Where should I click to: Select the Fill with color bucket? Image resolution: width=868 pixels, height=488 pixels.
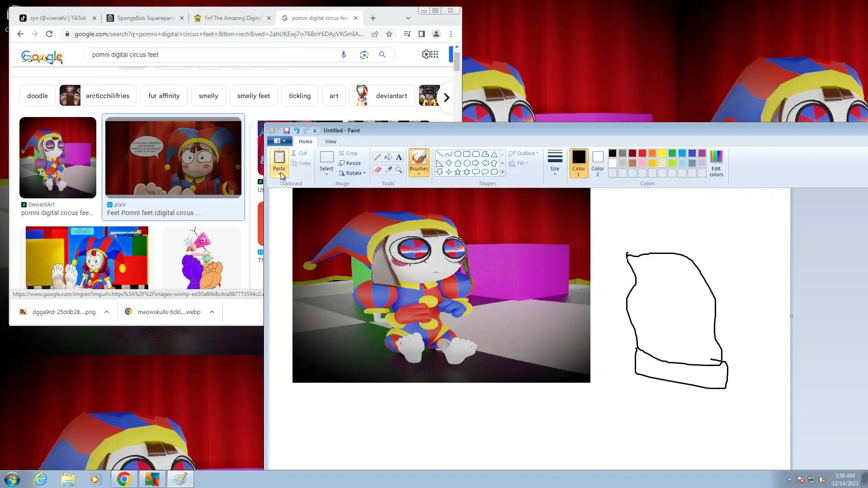tap(388, 157)
